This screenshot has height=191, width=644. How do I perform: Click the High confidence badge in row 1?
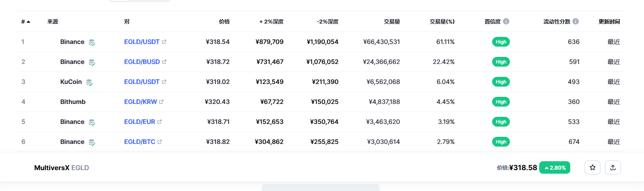coord(501,42)
